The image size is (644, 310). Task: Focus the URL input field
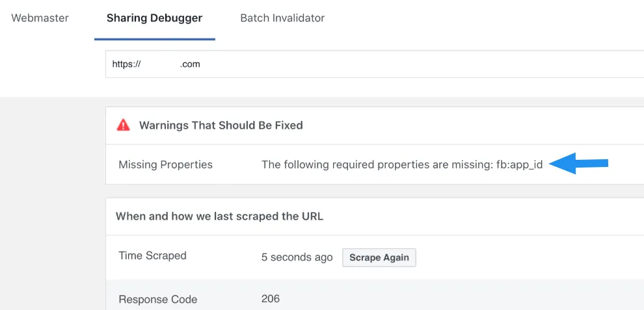pyautogui.click(x=375, y=64)
